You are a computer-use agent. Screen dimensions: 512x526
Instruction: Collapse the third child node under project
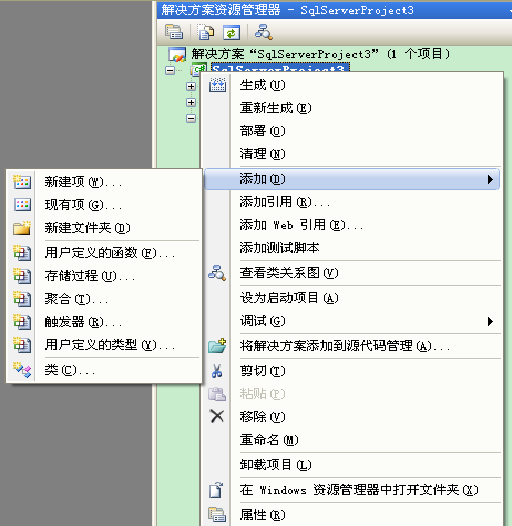(191, 118)
